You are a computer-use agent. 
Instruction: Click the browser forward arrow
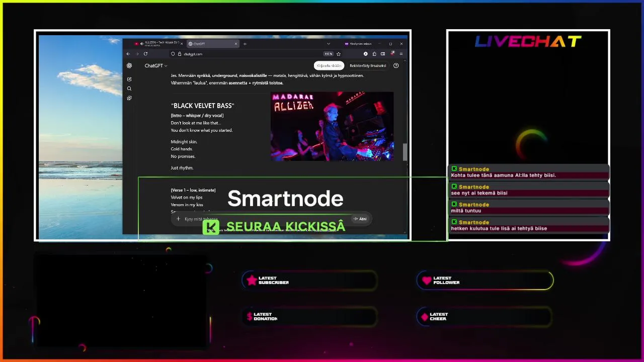click(137, 54)
